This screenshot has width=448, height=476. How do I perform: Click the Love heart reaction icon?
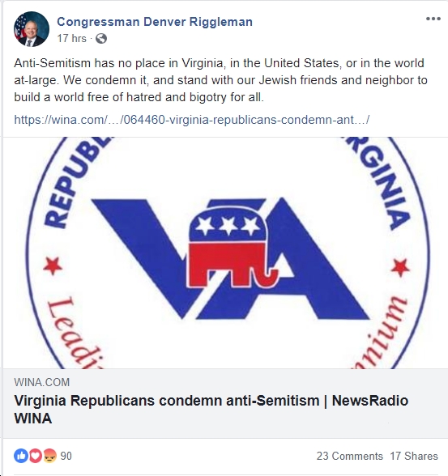coord(36,456)
